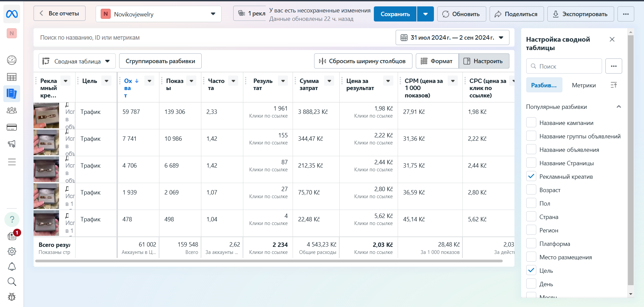
Task: Check Название Страницы breakdown
Action: click(x=531, y=163)
